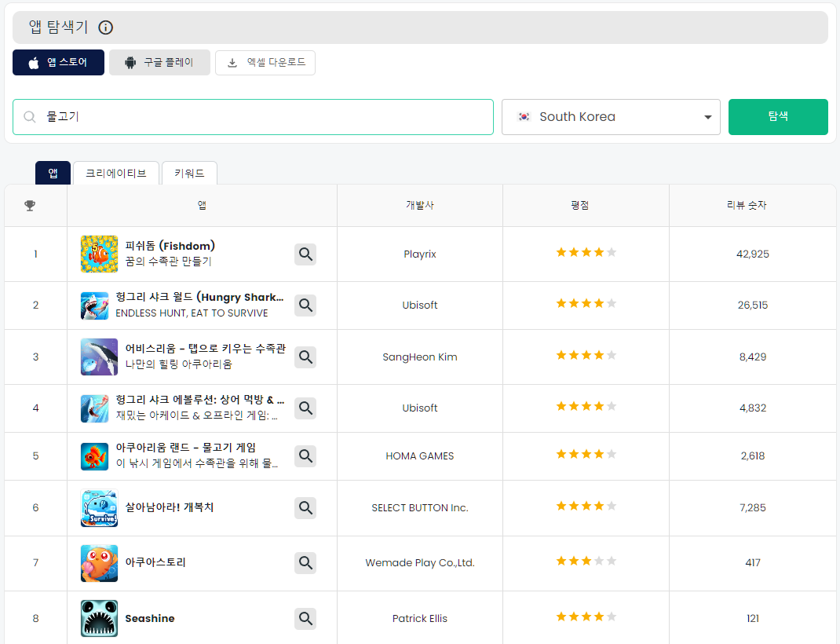
Task: Click the magnifier icon for 살아남아라! 개복치
Action: [x=305, y=508]
